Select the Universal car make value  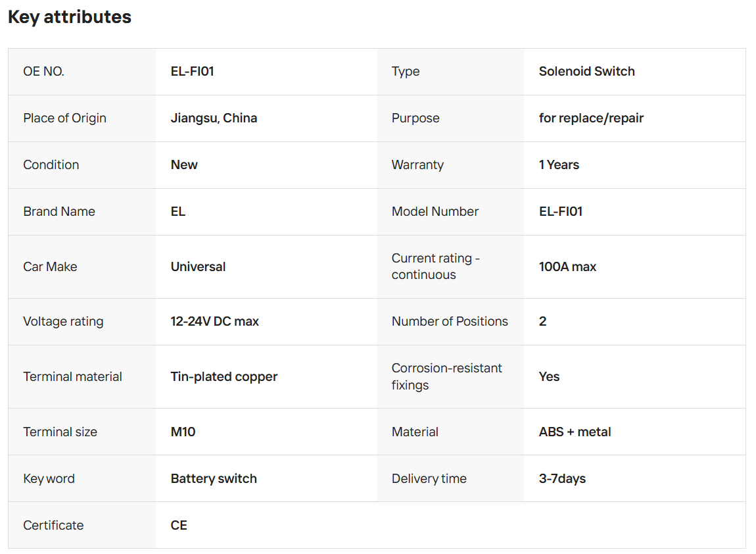(198, 267)
